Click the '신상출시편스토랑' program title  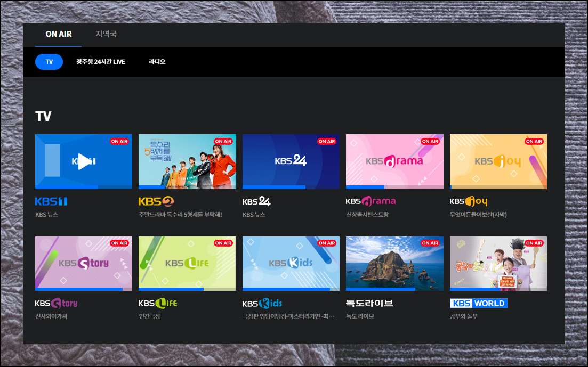click(x=367, y=215)
